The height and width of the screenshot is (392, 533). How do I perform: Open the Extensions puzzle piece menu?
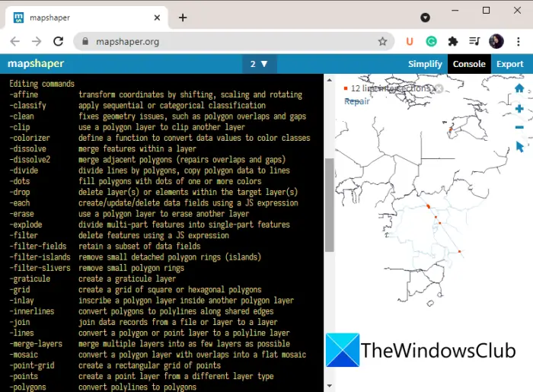point(453,41)
